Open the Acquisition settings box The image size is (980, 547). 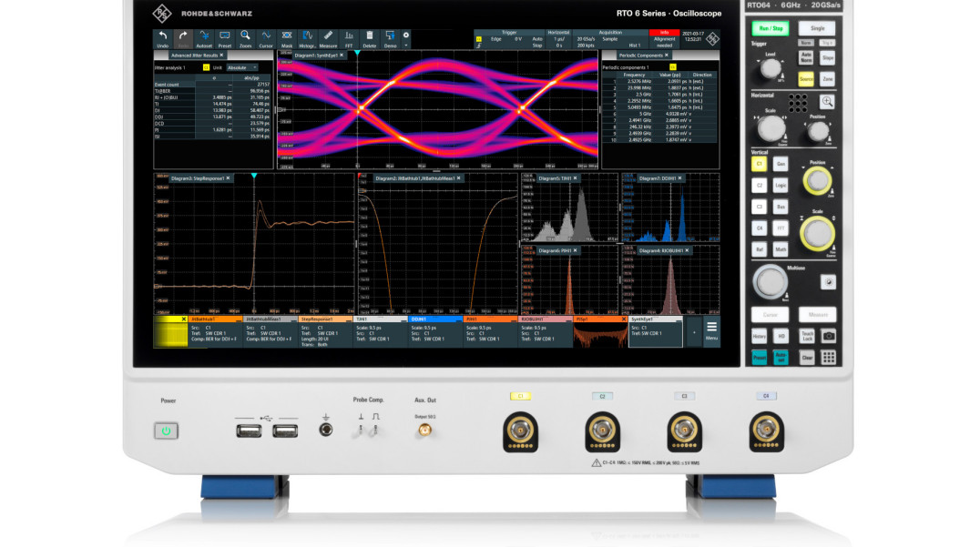click(x=610, y=39)
